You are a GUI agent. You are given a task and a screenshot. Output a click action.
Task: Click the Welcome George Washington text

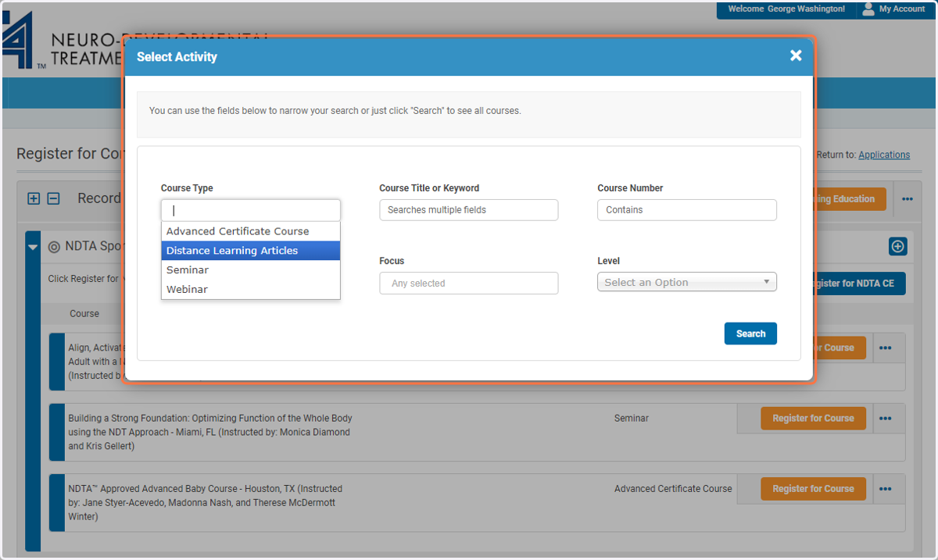[786, 9]
